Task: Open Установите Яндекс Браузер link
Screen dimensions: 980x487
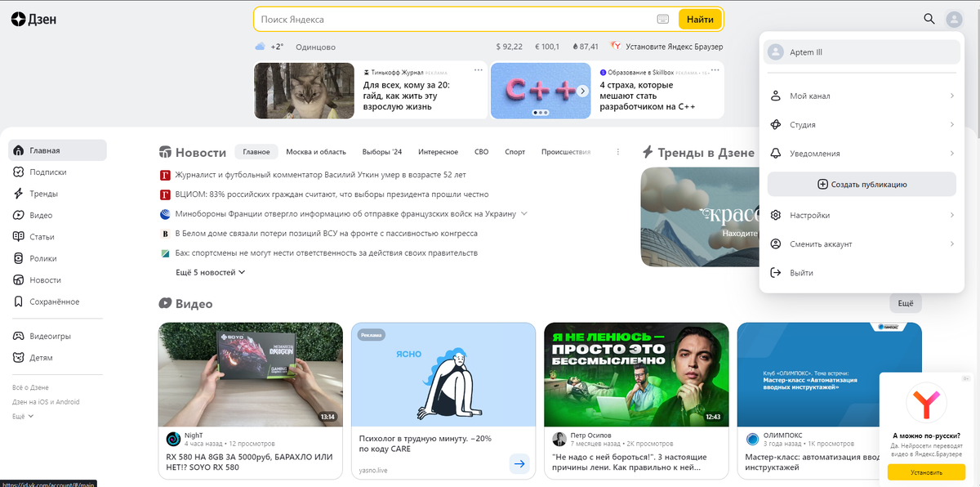Action: coord(668,47)
